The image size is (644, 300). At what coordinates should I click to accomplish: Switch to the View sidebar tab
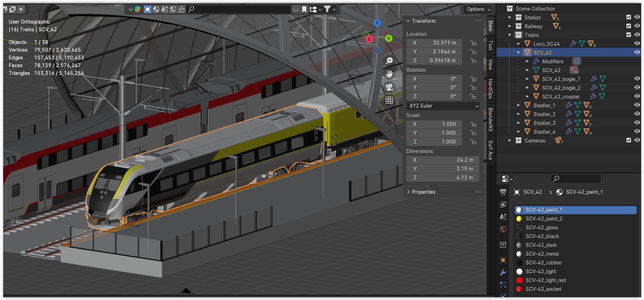tap(491, 64)
